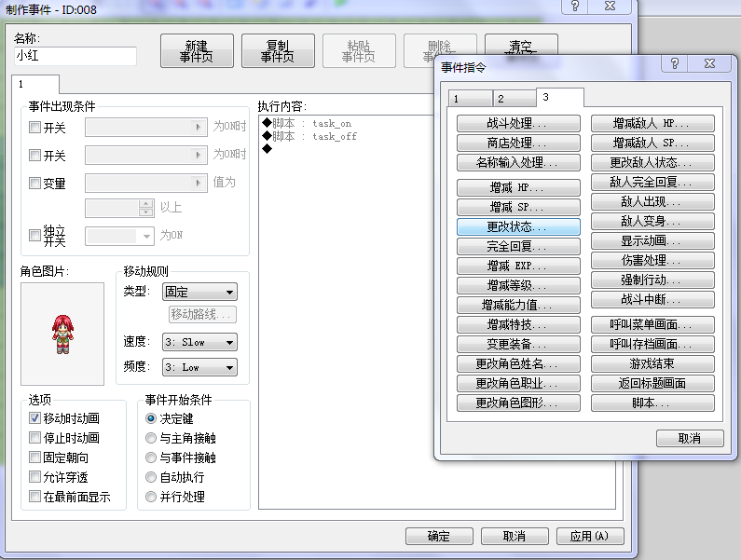Check the 允许穿透 option
This screenshot has height=560, width=741.
34,477
